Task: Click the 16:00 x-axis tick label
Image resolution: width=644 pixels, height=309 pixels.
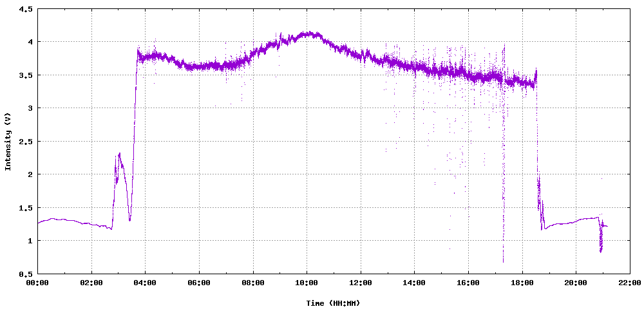Action: point(468,283)
